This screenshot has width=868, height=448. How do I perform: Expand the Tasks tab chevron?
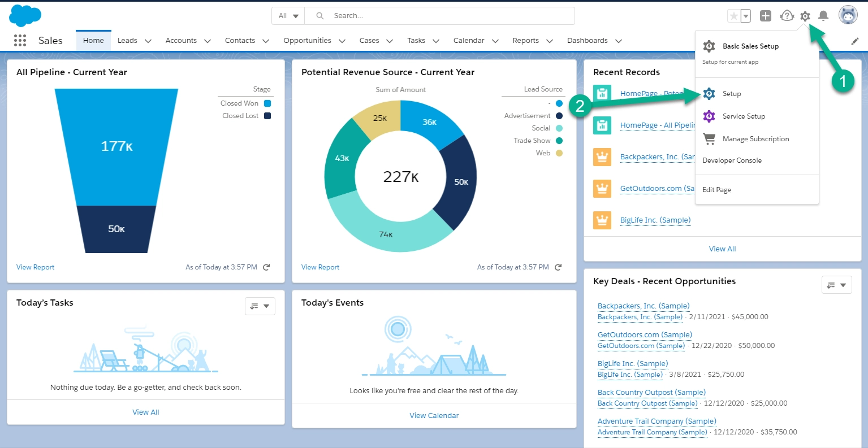(x=436, y=41)
